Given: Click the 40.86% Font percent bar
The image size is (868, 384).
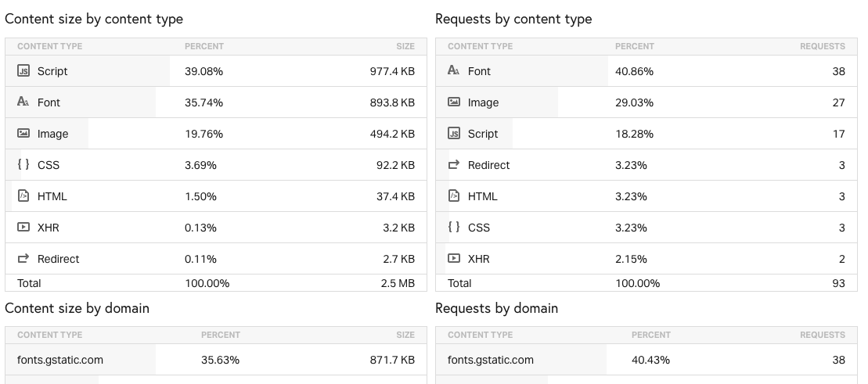Looking at the screenshot, I should (634, 71).
